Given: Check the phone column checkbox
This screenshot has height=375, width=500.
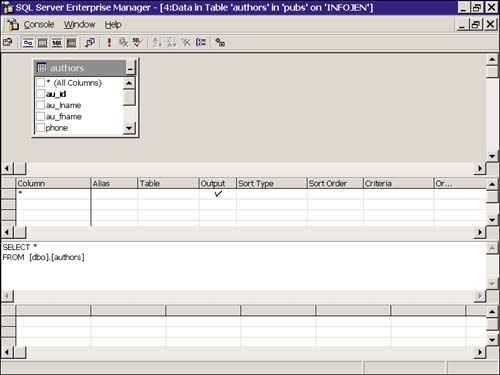Looking at the screenshot, I should [x=40, y=128].
